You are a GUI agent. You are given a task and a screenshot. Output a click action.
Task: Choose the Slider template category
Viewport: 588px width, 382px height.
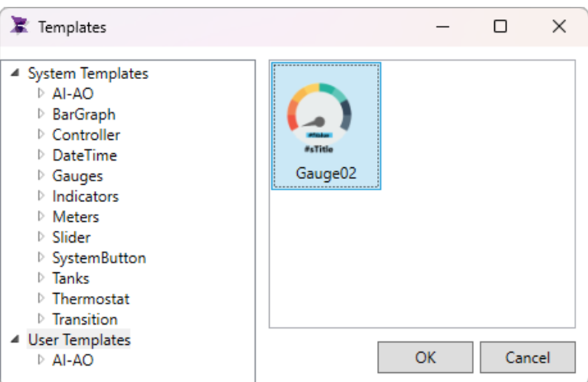(71, 237)
